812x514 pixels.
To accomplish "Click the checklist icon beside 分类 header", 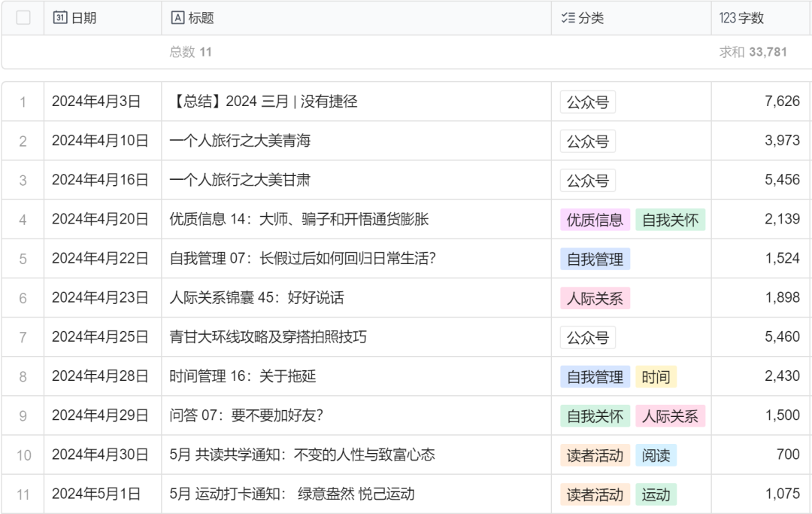I will (568, 17).
